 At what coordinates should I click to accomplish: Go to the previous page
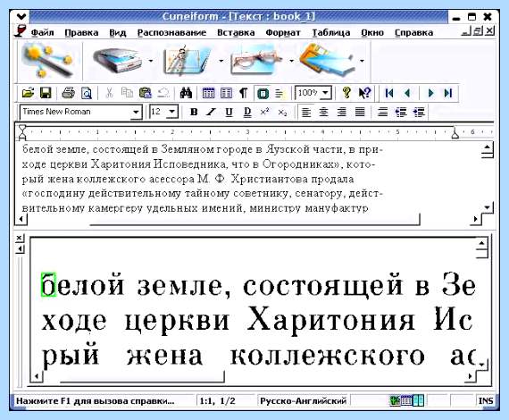click(407, 93)
